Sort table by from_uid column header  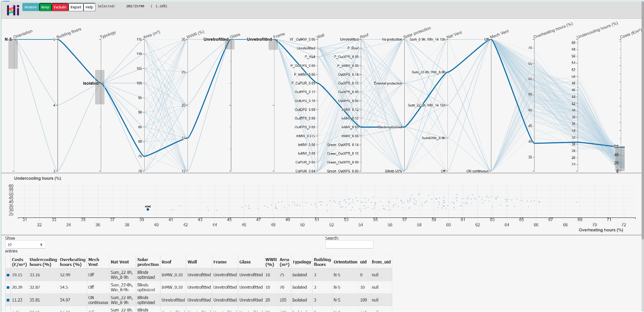click(381, 262)
